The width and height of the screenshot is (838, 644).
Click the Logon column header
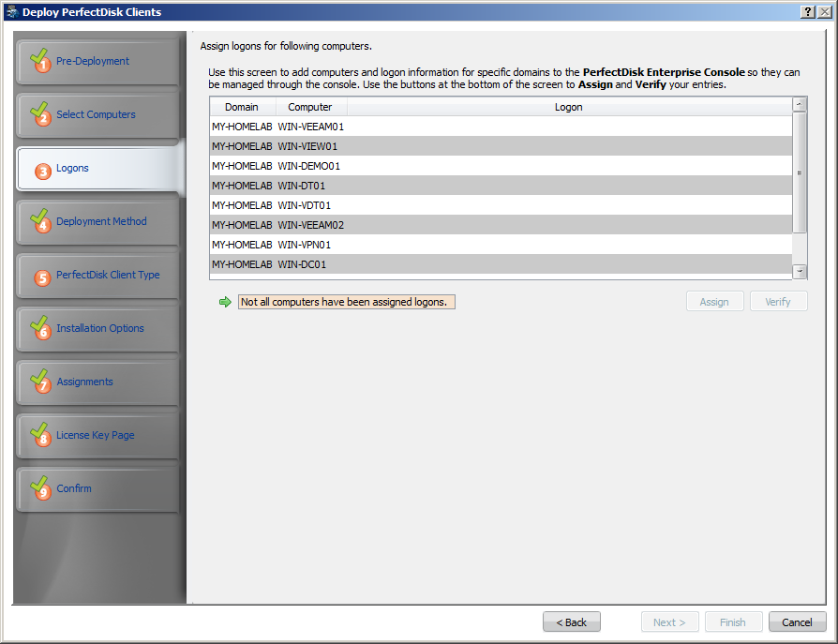point(568,107)
